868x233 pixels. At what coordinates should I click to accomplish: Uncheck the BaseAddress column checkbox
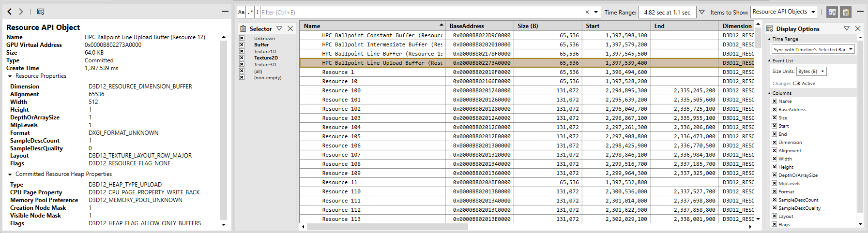[x=774, y=109]
